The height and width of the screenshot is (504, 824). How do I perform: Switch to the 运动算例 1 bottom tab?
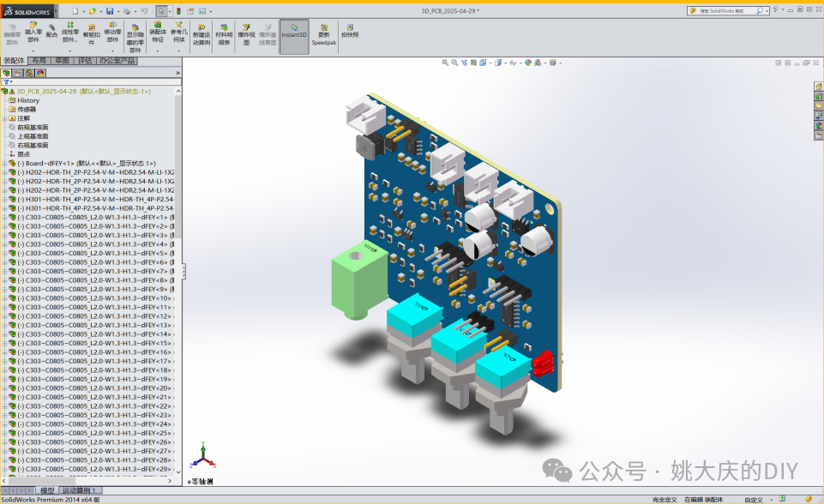[x=80, y=490]
